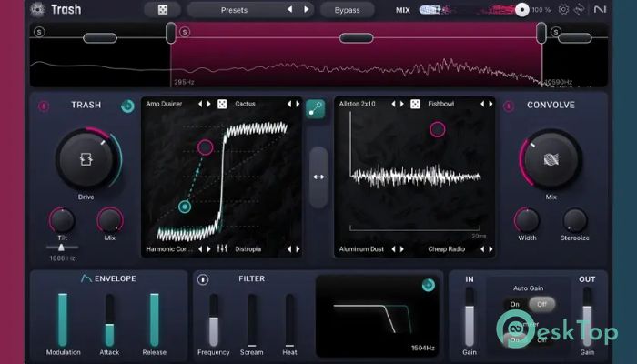The width and height of the screenshot is (637, 364).
Task: Open the Presets dropdown
Action: click(234, 10)
